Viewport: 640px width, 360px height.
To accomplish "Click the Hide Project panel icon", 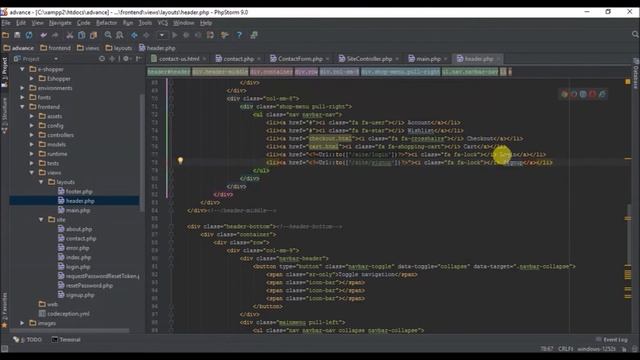I will point(139,59).
